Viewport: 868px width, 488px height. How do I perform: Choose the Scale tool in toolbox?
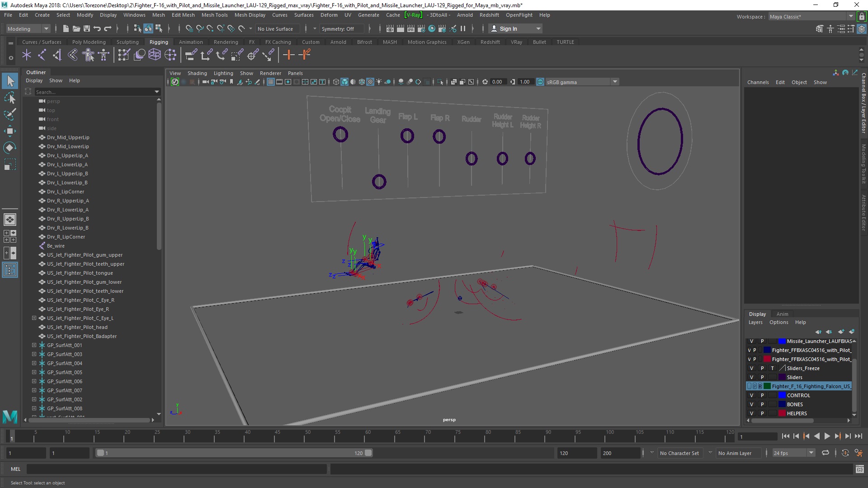point(10,164)
